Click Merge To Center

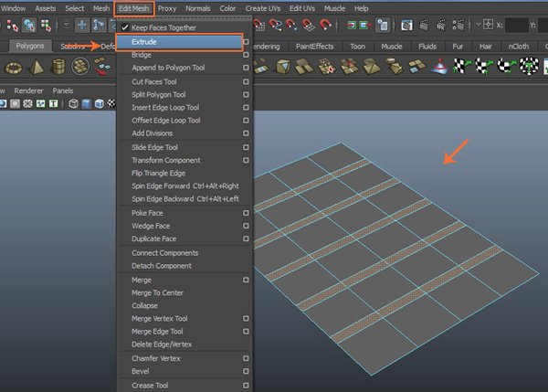click(x=157, y=292)
